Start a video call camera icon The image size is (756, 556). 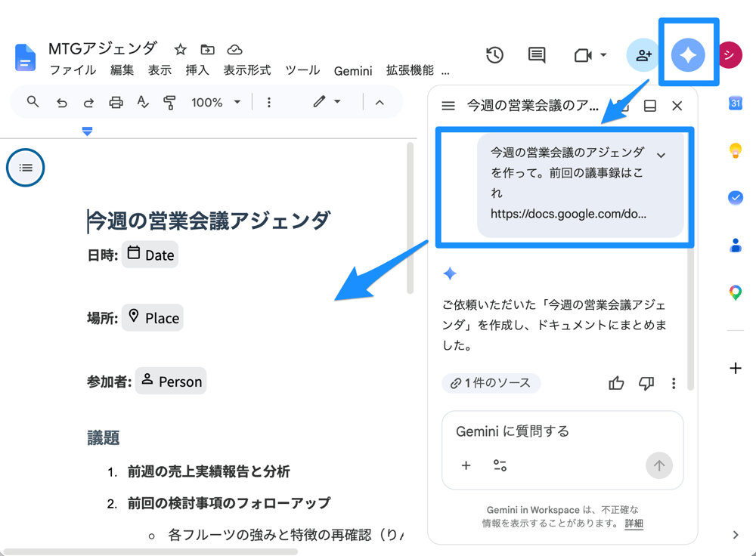[583, 55]
